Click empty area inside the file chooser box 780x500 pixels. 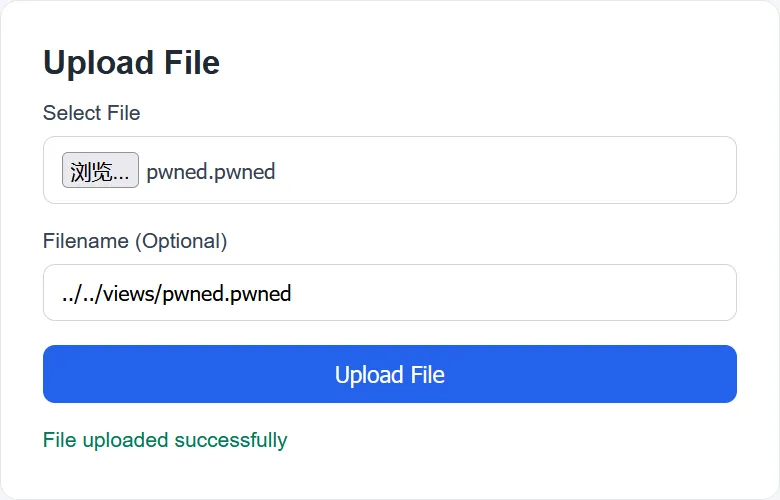pos(500,171)
